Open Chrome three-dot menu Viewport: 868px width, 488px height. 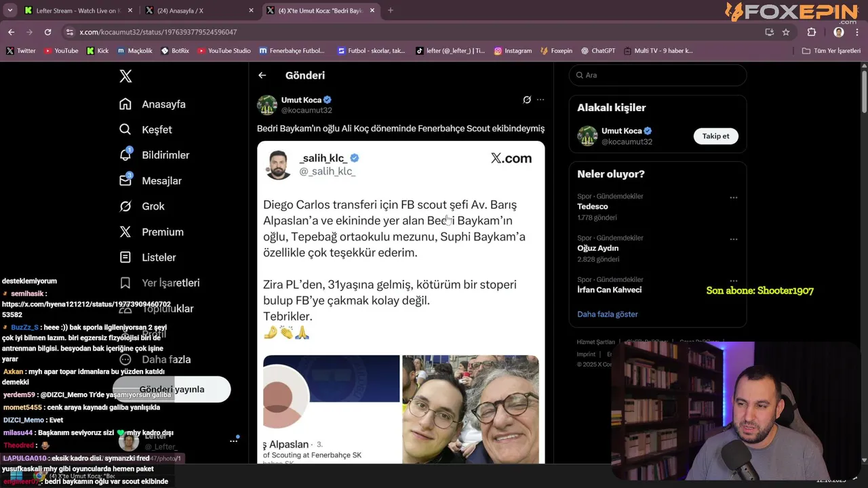pos(856,32)
